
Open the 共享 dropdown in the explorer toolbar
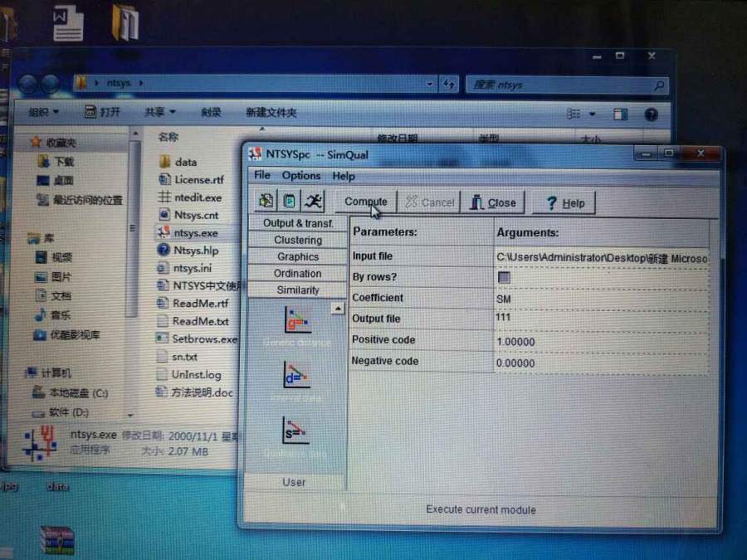[x=160, y=112]
